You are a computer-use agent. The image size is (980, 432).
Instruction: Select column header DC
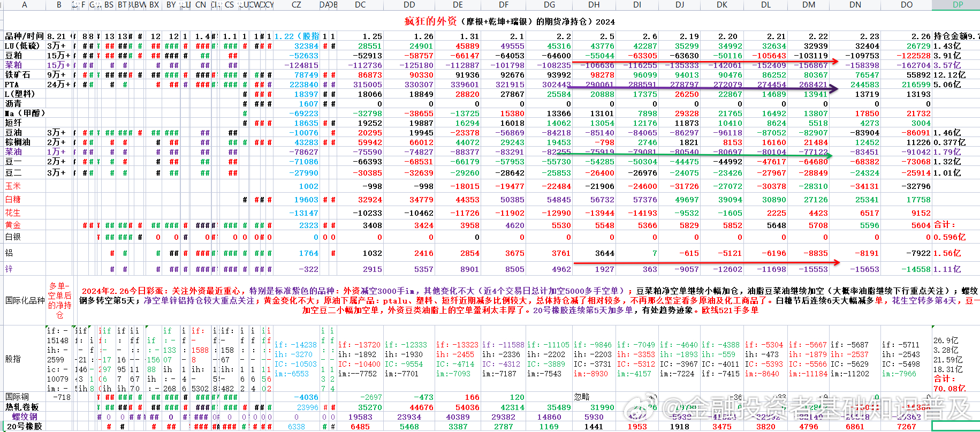point(360,5)
